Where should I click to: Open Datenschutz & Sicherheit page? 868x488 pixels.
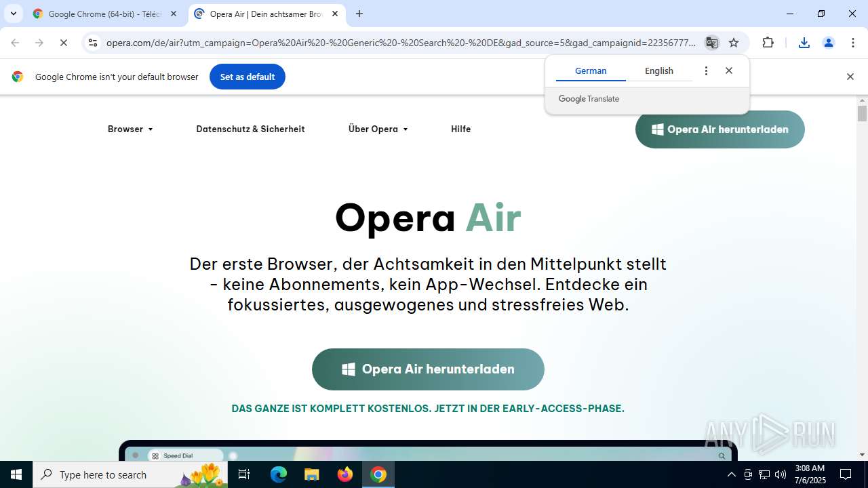250,129
